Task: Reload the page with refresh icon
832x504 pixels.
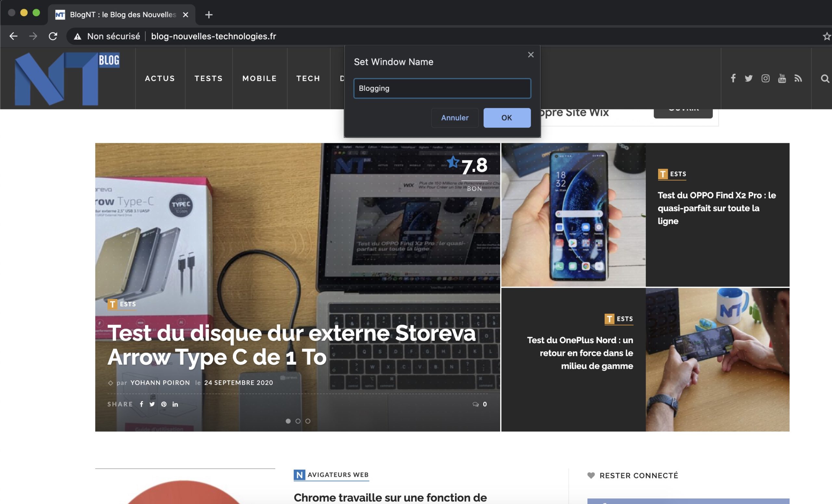Action: pos(53,36)
